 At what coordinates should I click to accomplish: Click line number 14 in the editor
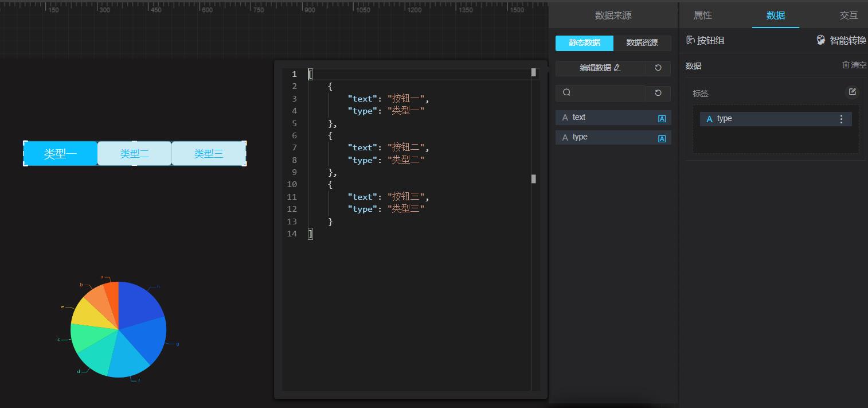(x=292, y=234)
